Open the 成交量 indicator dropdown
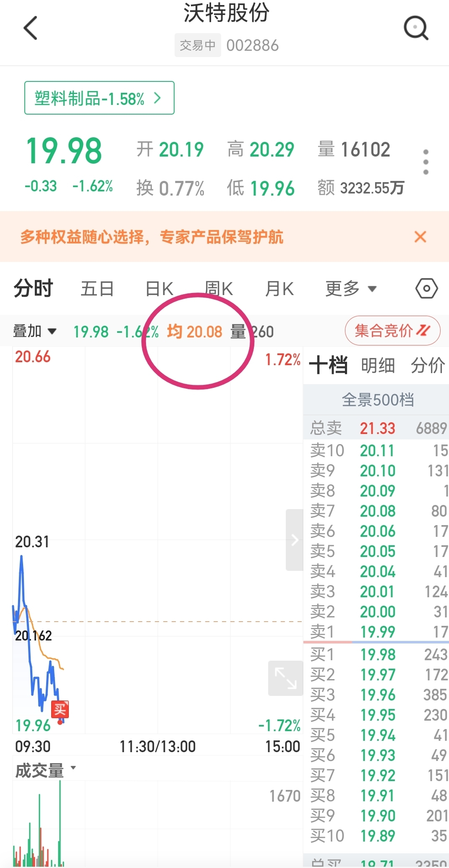The image size is (449, 868). (45, 770)
